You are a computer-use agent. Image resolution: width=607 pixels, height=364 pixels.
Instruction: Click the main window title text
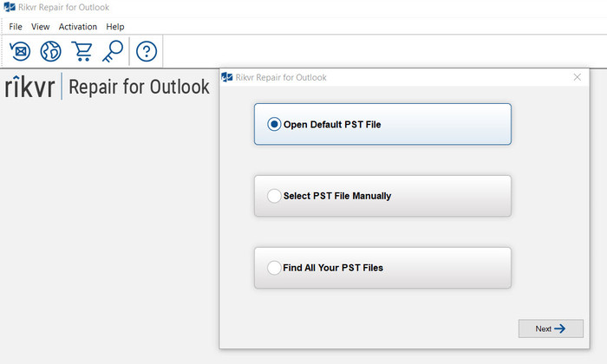[x=63, y=8]
